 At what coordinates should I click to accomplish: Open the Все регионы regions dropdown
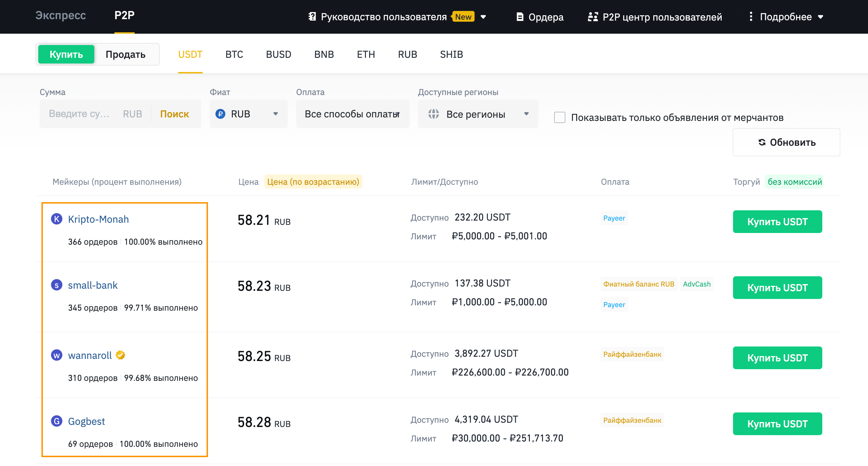coord(478,114)
